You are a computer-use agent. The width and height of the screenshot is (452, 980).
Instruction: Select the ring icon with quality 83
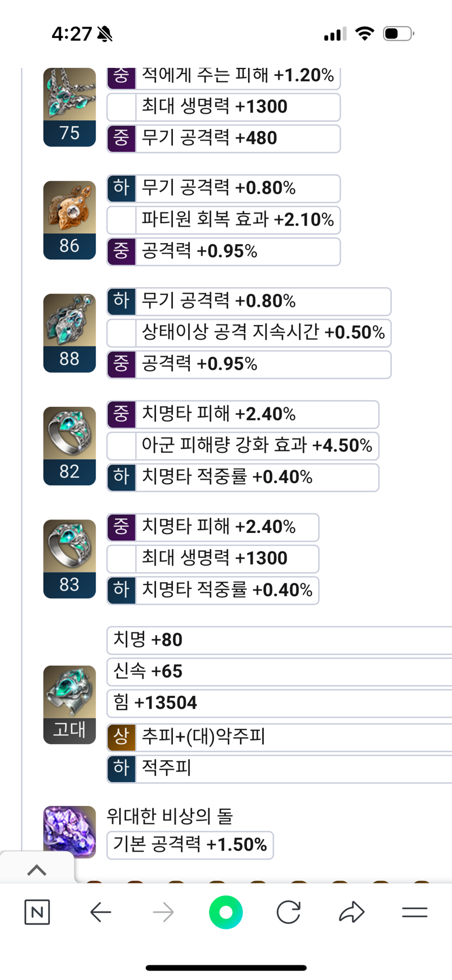coord(69,559)
